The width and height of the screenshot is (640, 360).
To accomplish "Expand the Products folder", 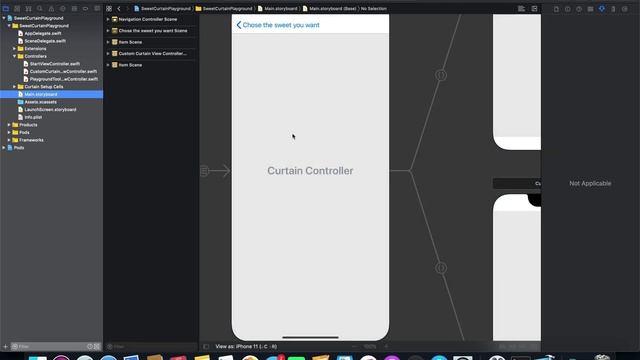I will point(9,125).
